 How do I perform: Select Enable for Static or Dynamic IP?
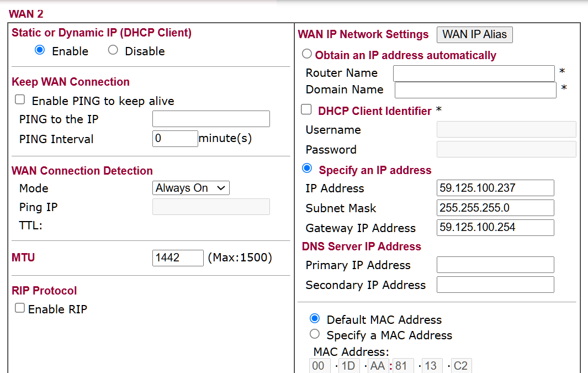pyautogui.click(x=39, y=50)
